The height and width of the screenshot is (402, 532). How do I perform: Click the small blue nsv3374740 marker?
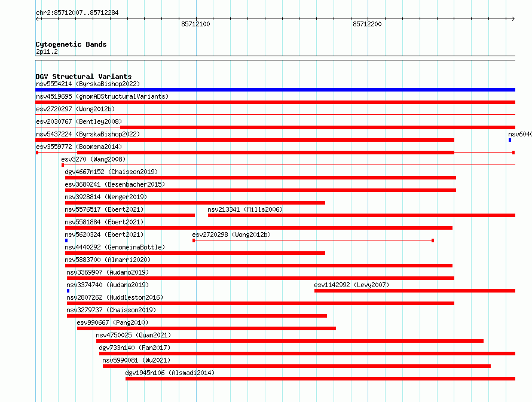[68, 291]
